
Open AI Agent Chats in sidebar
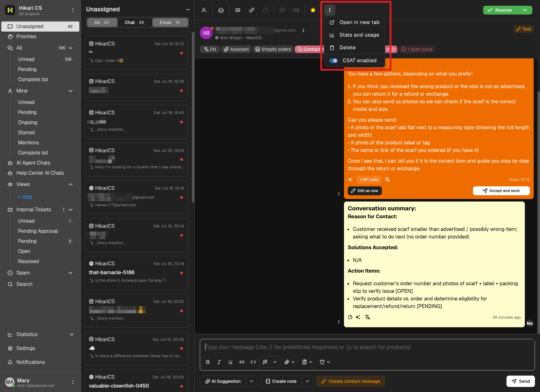pos(40,163)
